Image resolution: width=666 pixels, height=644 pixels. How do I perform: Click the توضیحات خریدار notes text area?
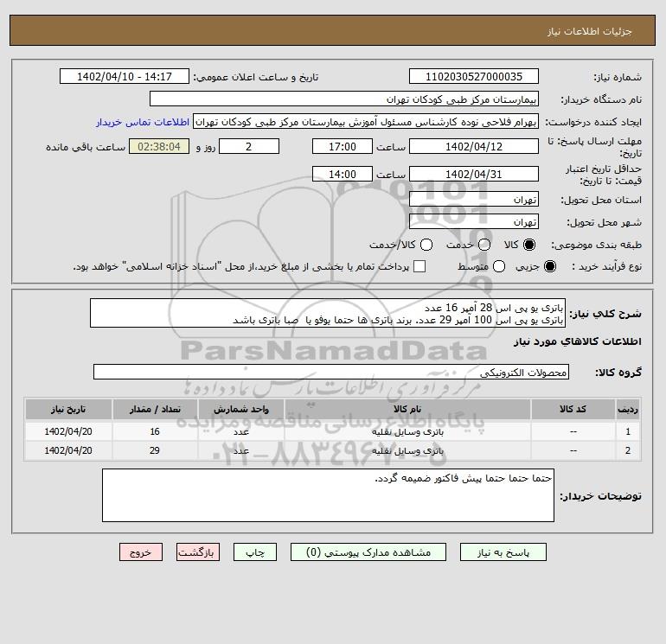[x=328, y=495]
